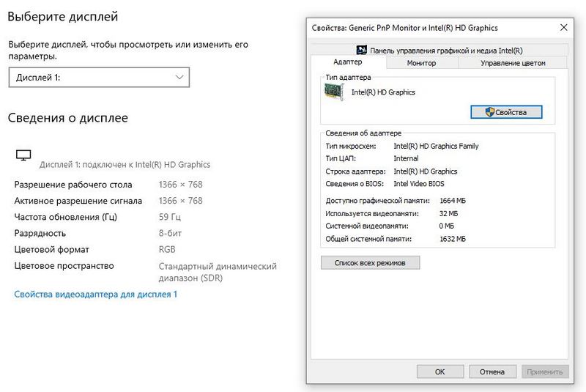Open Свойства видеоадаптера для дисплея 1 link
The width and height of the screenshot is (586, 392).
coord(95,294)
